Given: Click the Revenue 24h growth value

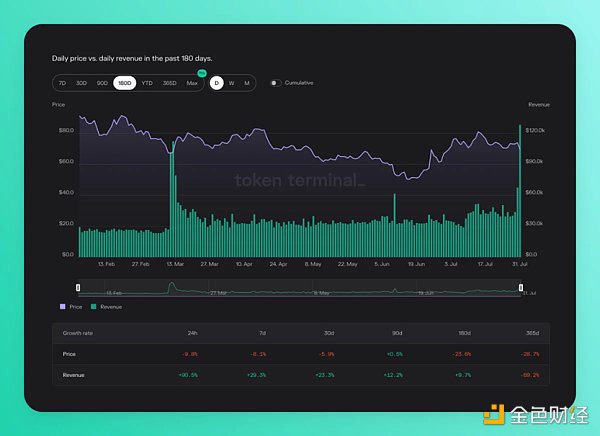Looking at the screenshot, I should pos(188,375).
